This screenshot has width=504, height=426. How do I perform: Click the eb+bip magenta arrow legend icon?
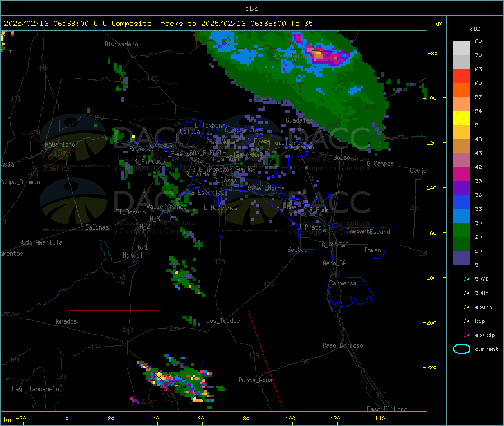461,335
